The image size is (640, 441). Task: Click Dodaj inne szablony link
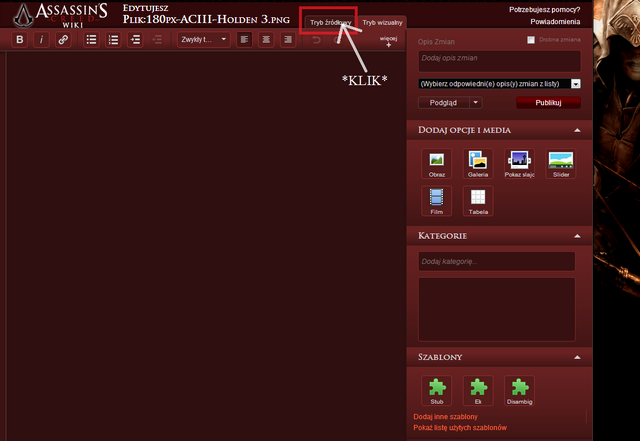(445, 416)
